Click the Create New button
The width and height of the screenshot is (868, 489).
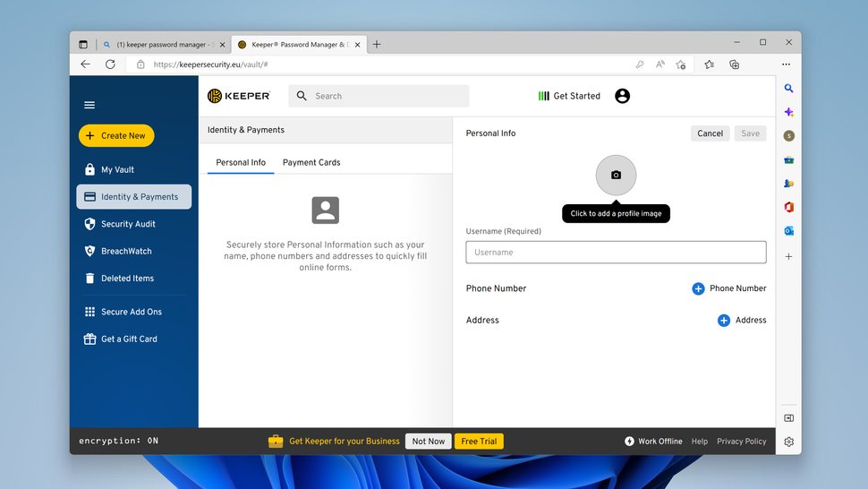(116, 135)
